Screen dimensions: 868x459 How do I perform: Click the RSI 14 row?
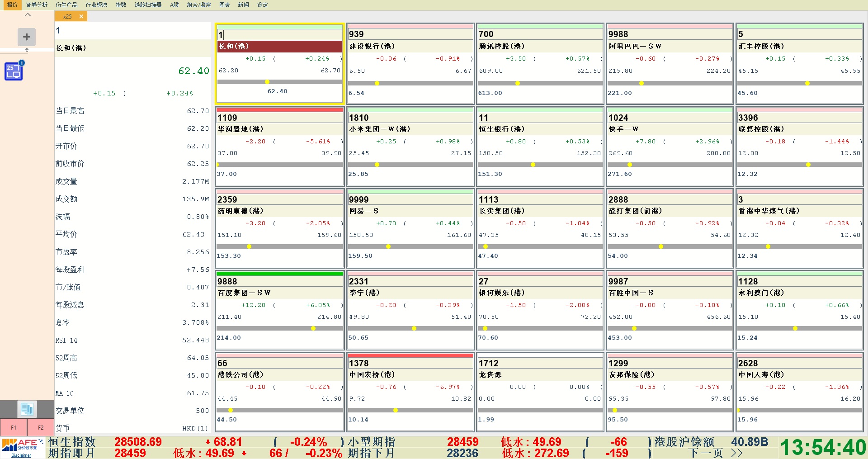pos(132,340)
